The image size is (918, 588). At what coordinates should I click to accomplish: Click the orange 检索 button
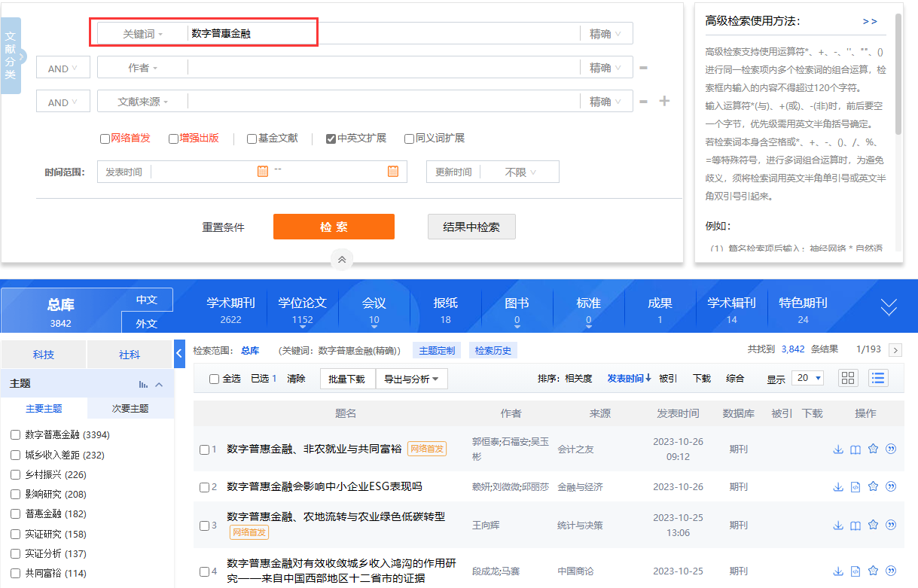coord(334,227)
